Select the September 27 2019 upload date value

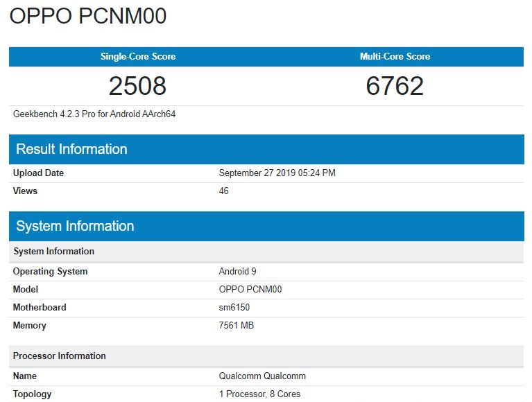(277, 173)
